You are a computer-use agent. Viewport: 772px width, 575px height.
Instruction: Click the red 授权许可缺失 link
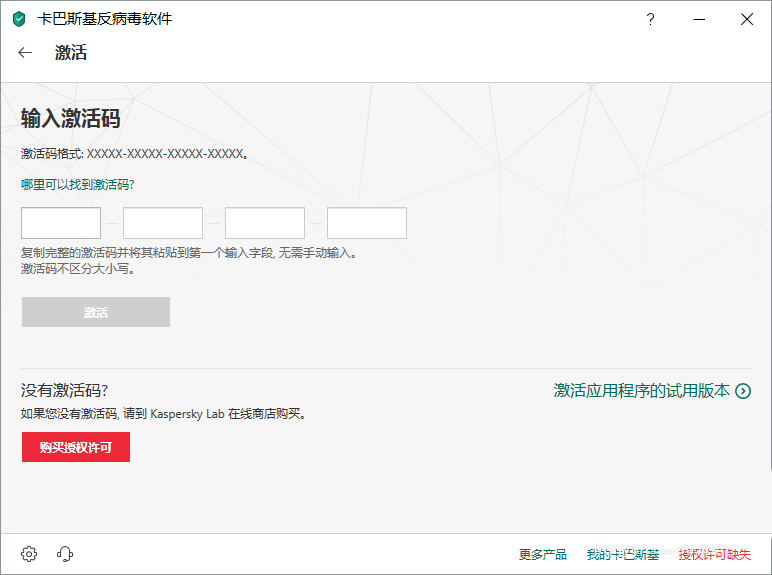715,554
